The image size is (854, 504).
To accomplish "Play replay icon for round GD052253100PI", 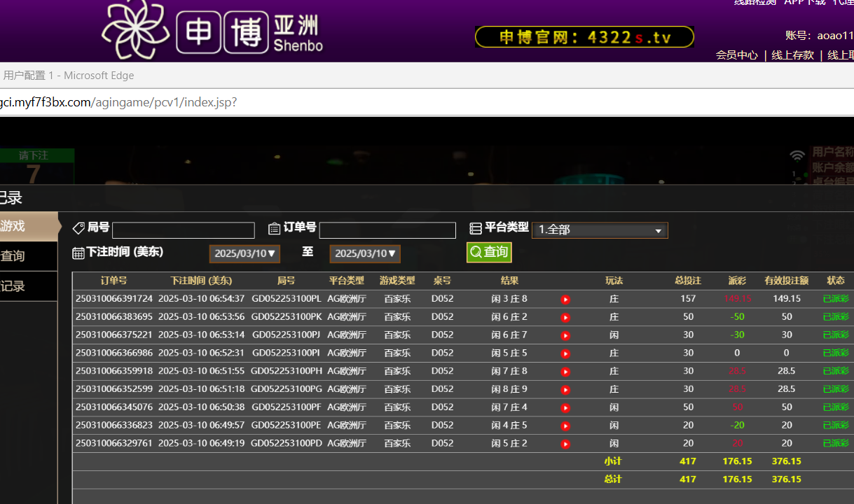I will click(x=565, y=353).
